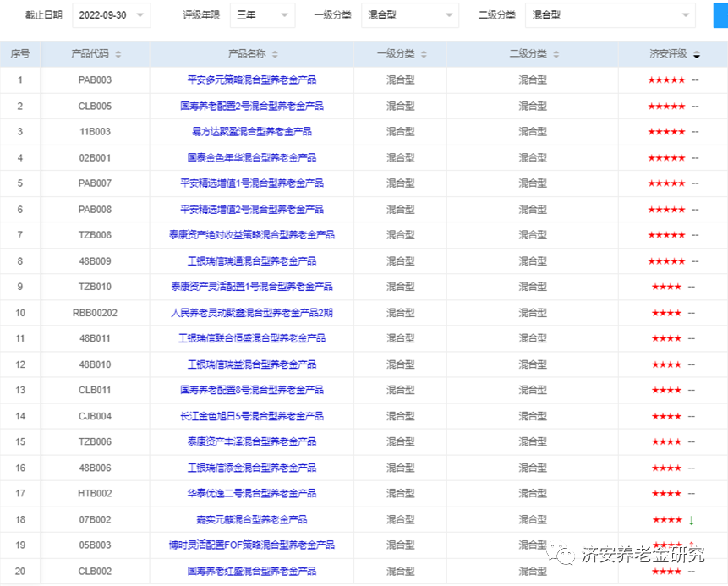Click four-star rating for TZB010 row
The height and width of the screenshot is (586, 728).
666,287
